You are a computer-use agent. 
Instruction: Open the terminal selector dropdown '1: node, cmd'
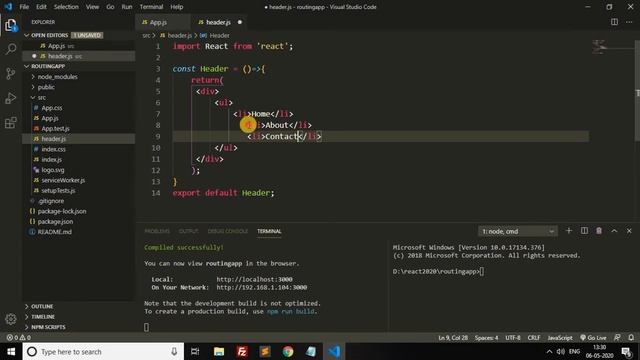click(x=517, y=231)
